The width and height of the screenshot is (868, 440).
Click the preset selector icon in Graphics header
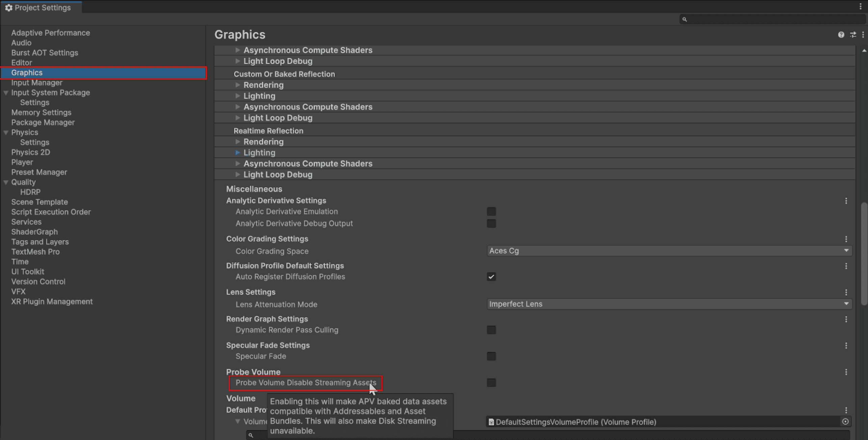point(853,35)
